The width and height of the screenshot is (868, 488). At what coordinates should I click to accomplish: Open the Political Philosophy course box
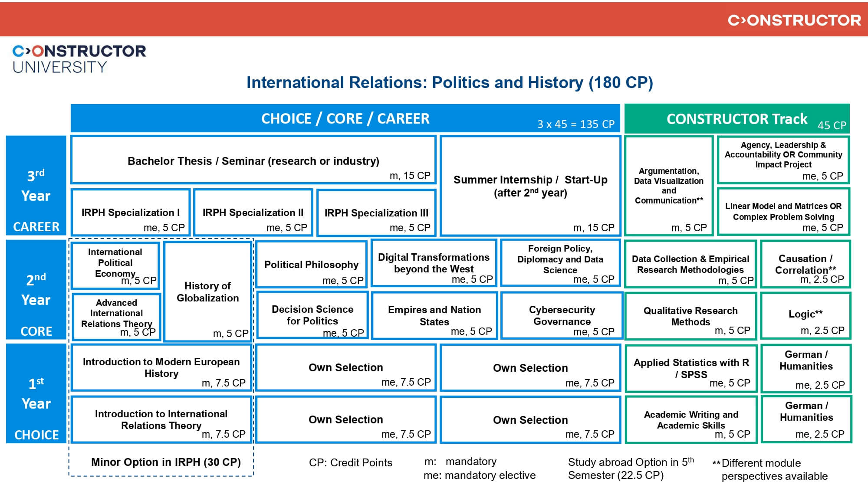[x=310, y=265]
